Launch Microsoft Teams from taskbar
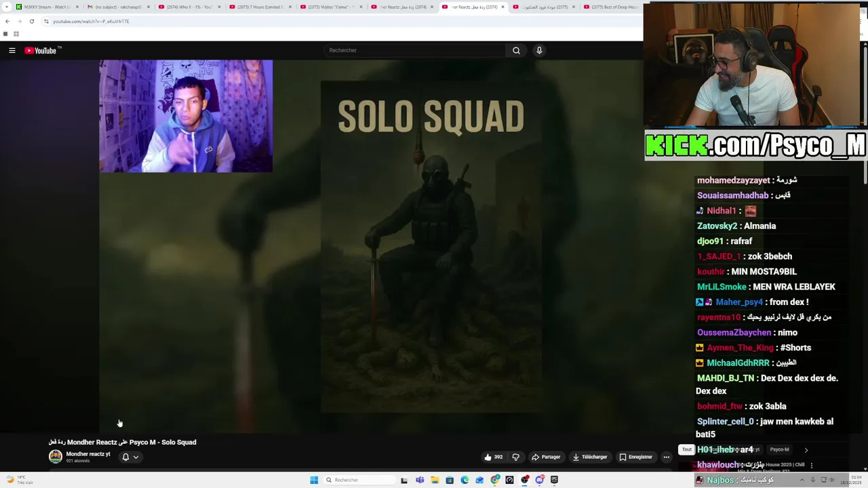Screen dimensions: 868x488 pos(420,480)
